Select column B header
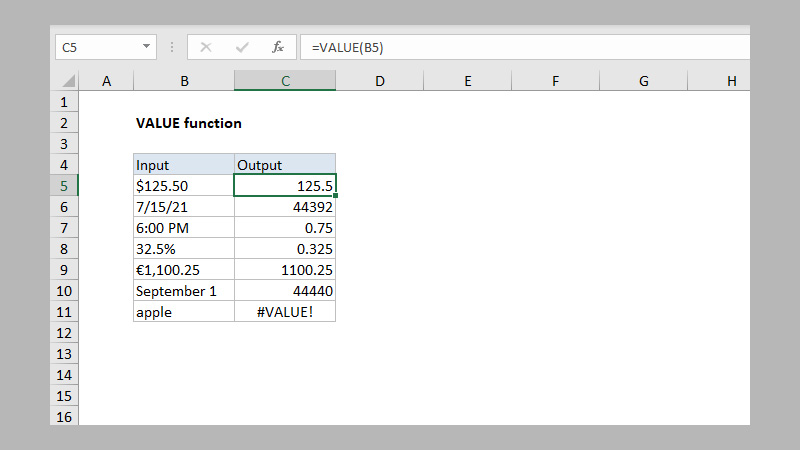 [x=184, y=81]
